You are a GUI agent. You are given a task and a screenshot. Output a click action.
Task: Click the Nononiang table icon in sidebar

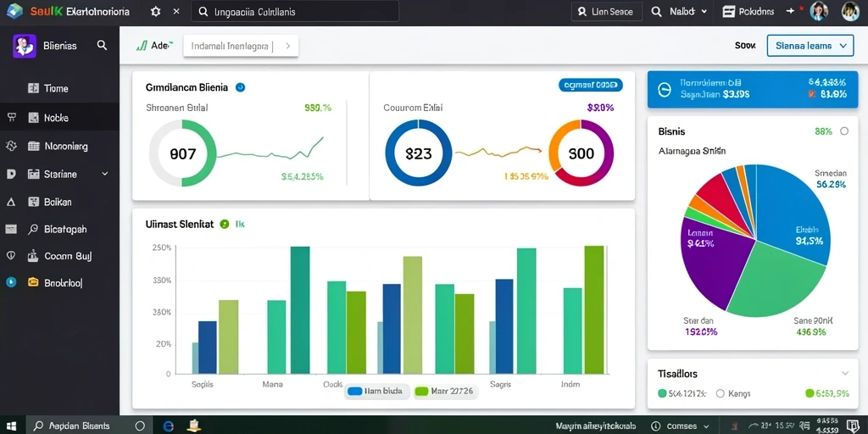(33, 147)
